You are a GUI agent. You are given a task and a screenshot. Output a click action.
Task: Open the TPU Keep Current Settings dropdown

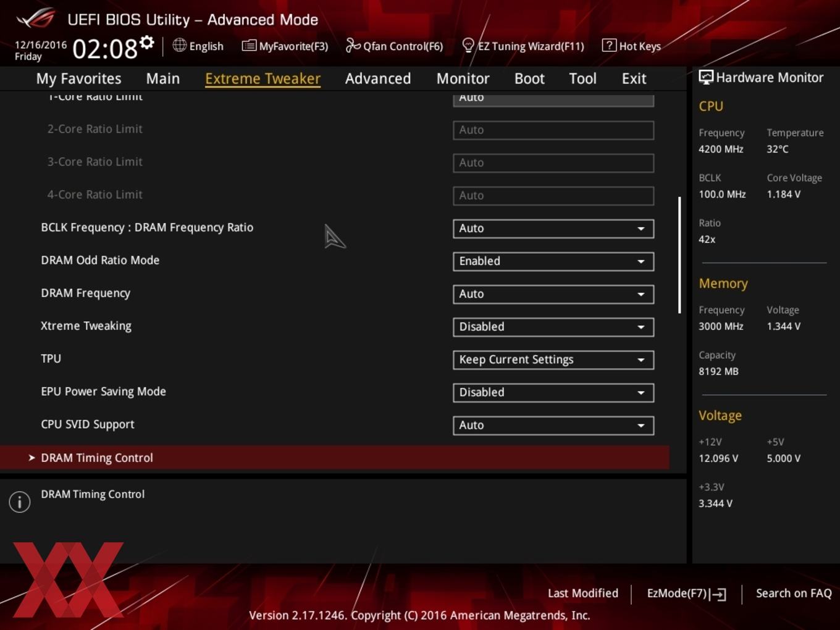(x=553, y=359)
